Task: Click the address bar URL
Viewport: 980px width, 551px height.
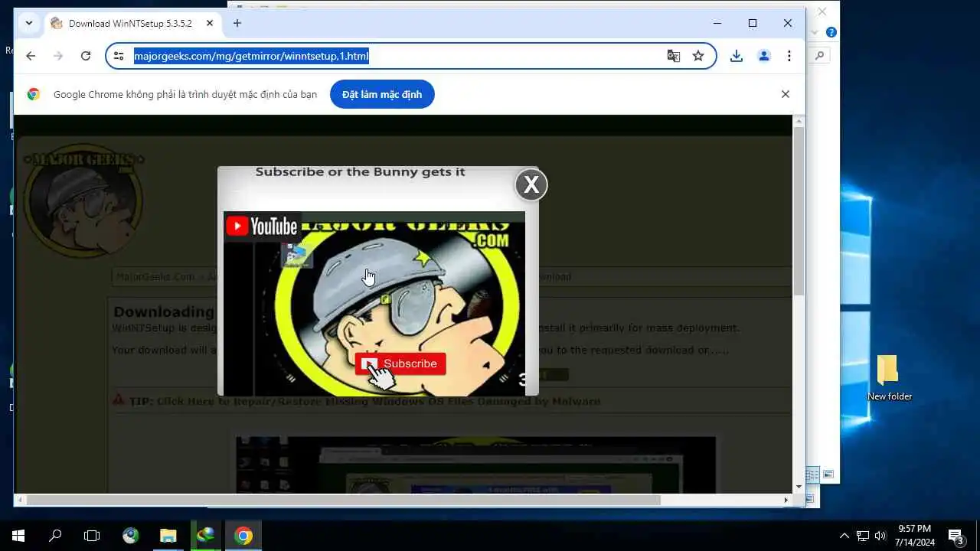Action: click(x=251, y=56)
